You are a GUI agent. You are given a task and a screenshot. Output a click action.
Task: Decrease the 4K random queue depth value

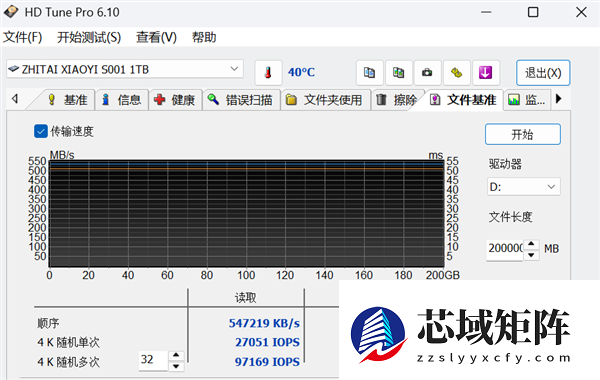coord(176,366)
